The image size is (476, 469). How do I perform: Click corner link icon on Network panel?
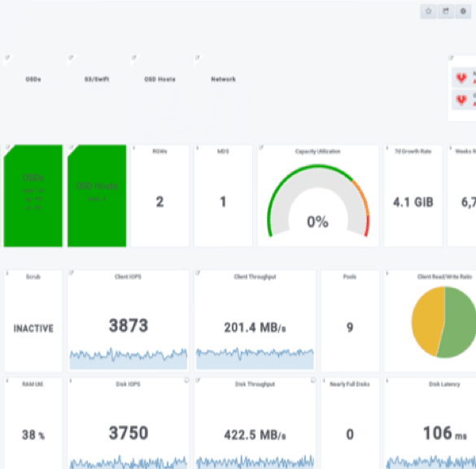pos(198,57)
